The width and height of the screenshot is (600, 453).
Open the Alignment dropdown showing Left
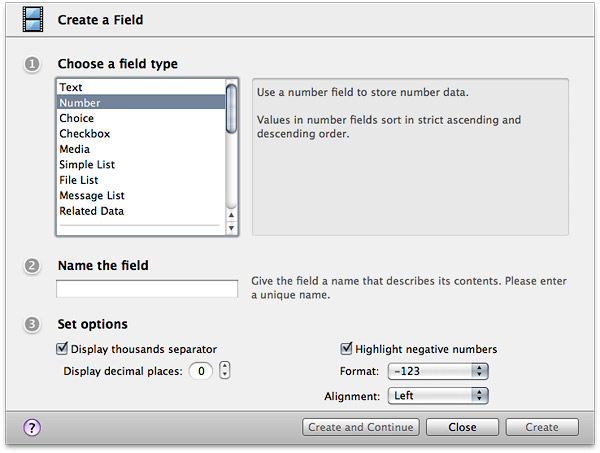438,396
